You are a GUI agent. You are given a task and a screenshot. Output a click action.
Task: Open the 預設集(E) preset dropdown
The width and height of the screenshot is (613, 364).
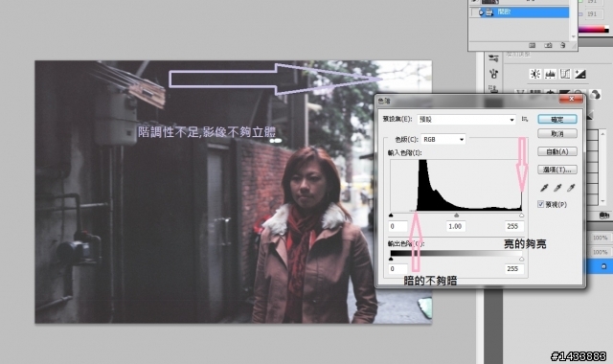[466, 119]
